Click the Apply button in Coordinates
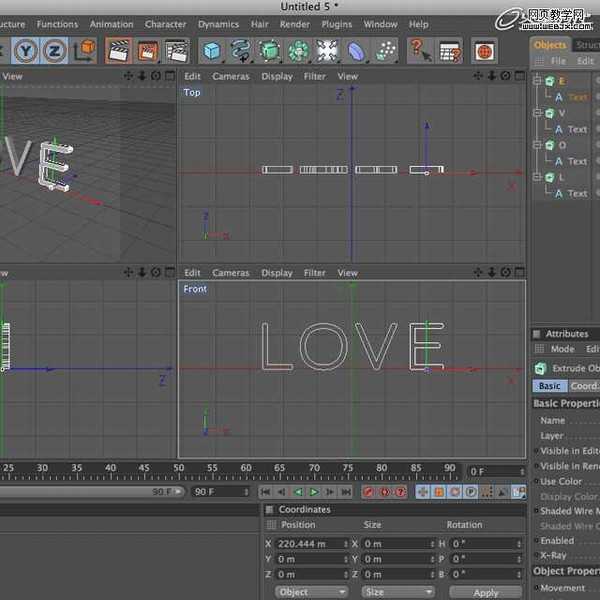The height and width of the screenshot is (600, 600). [486, 592]
